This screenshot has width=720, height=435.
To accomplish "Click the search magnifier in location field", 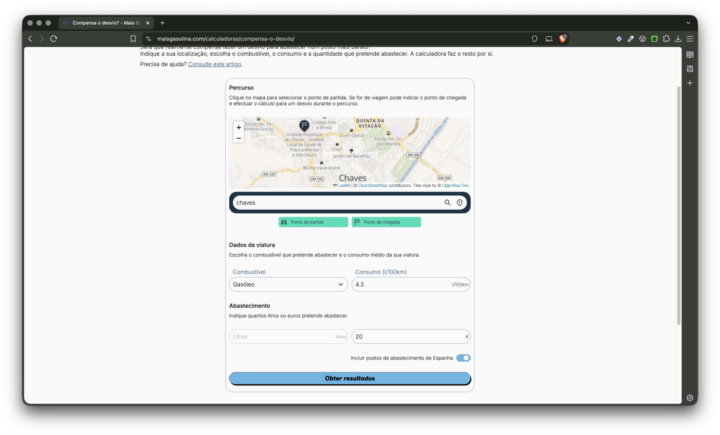I will pos(447,203).
